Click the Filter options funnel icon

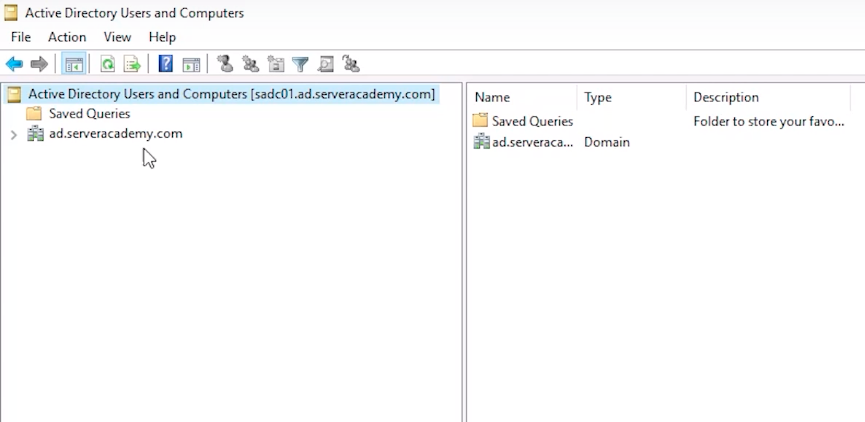[300, 64]
